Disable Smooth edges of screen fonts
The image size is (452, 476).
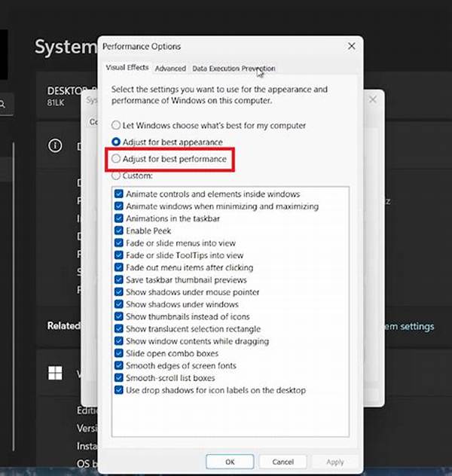point(119,365)
